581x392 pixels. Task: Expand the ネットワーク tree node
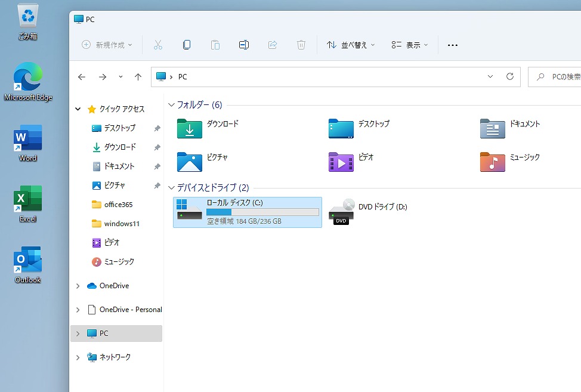coord(78,357)
